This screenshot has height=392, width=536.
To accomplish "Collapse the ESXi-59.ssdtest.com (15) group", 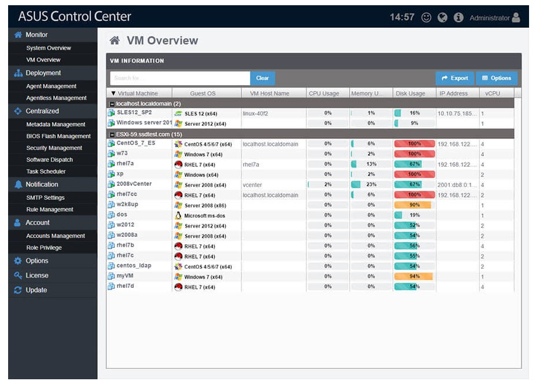I will coord(112,134).
